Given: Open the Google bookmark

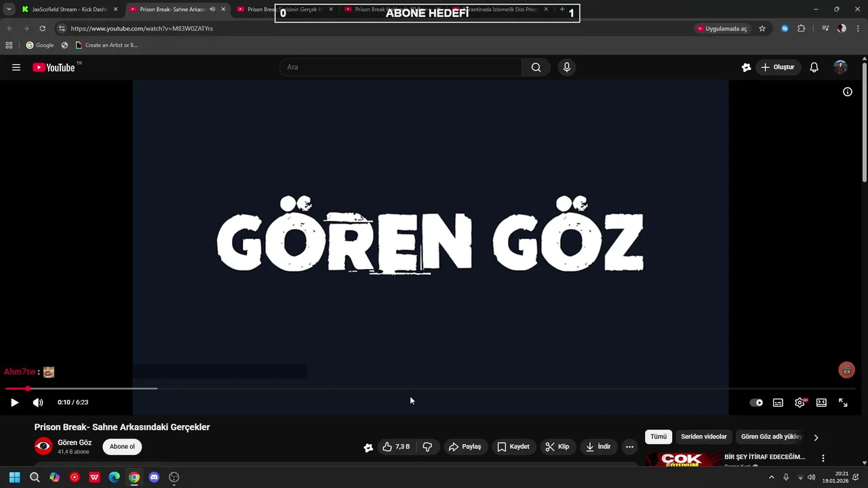Looking at the screenshot, I should (x=40, y=45).
